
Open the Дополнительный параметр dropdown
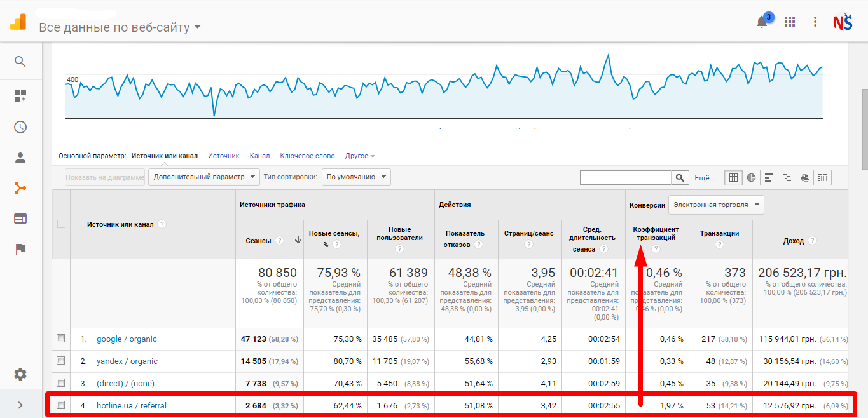(x=204, y=177)
